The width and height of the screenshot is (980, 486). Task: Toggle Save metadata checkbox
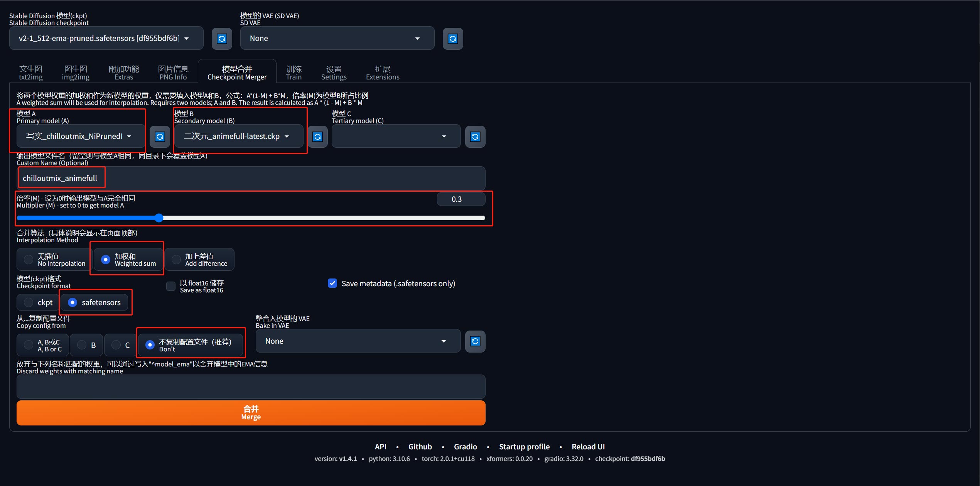(332, 283)
